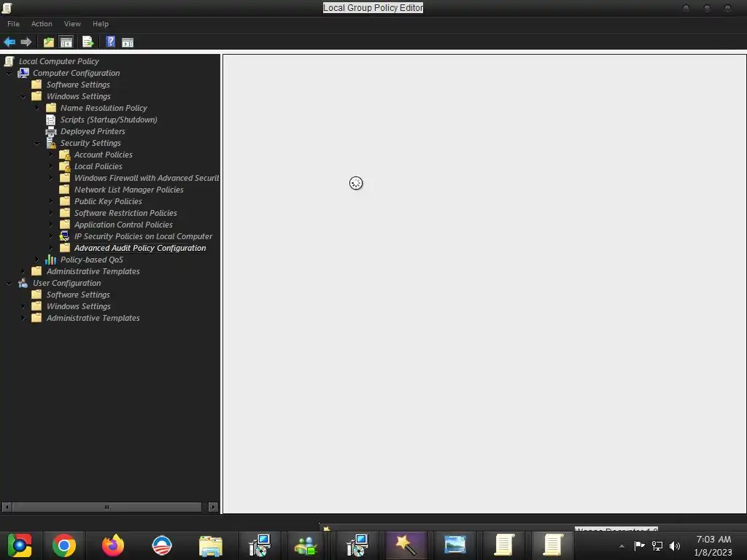Click the landscape picture taskbar icon
Screen dimensions: 747x560
click(x=455, y=545)
